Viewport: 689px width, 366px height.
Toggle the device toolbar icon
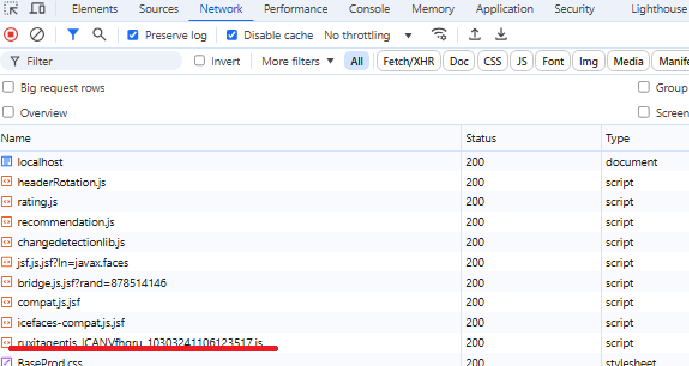(x=37, y=8)
